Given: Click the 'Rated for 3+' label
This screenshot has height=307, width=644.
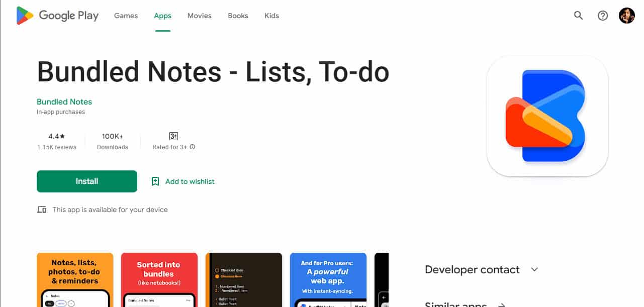Looking at the screenshot, I should click(x=170, y=147).
